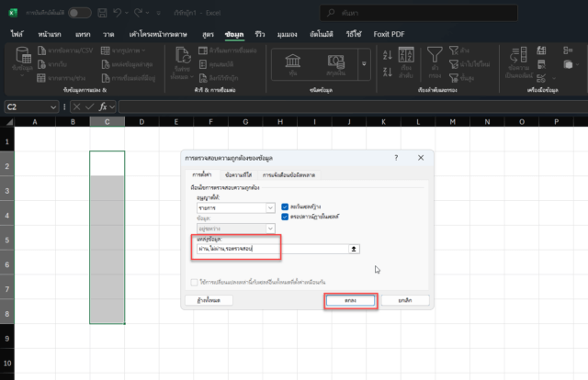Open the Get Data database icon
This screenshot has height=380, width=588.
pos(23,55)
